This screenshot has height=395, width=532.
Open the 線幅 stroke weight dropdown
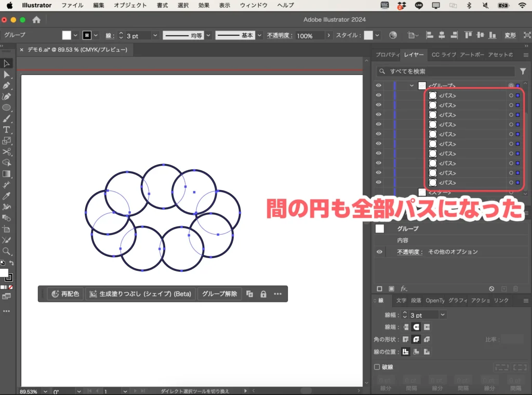click(442, 315)
